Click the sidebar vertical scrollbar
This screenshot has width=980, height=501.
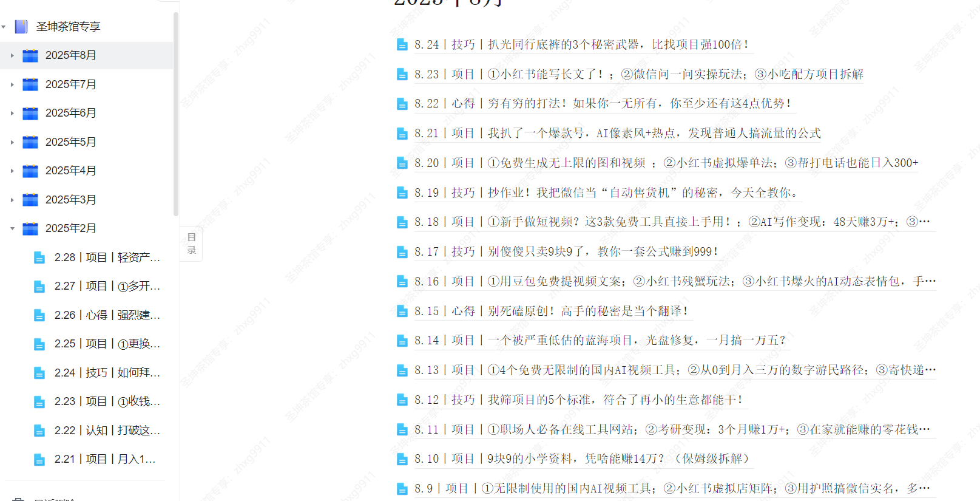(176, 114)
